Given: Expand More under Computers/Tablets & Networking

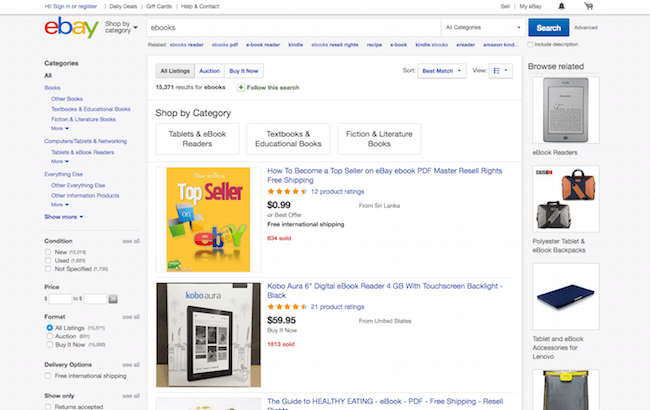Looking at the screenshot, I should 60,162.
